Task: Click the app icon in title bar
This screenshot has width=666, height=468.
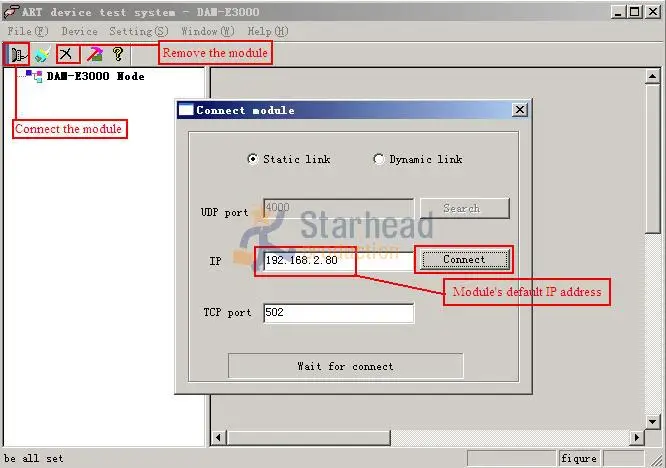Action: pyautogui.click(x=11, y=12)
